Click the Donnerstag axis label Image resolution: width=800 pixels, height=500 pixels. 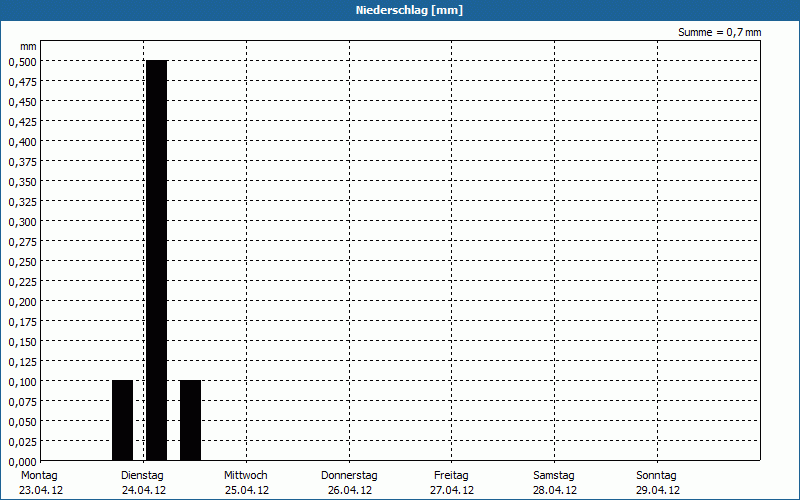(349, 475)
